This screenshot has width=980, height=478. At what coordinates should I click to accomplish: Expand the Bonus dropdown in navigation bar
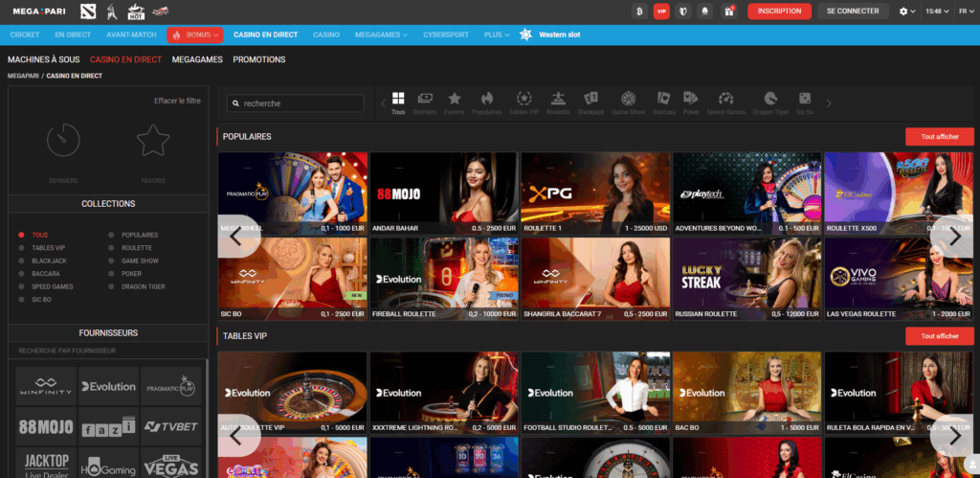pyautogui.click(x=195, y=35)
